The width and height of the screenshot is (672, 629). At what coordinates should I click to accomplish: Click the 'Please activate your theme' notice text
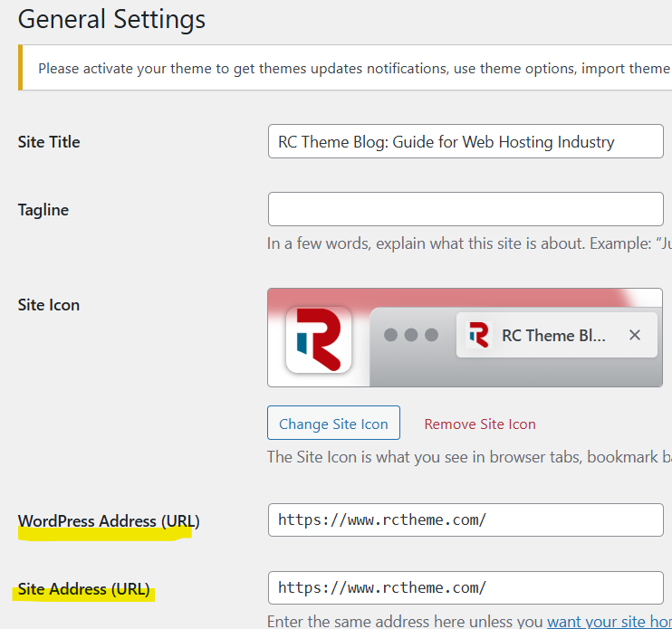(355, 69)
